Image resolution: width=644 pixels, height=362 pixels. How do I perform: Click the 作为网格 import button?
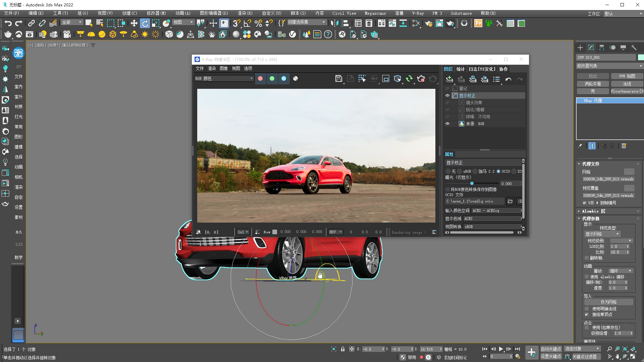tap(608, 302)
